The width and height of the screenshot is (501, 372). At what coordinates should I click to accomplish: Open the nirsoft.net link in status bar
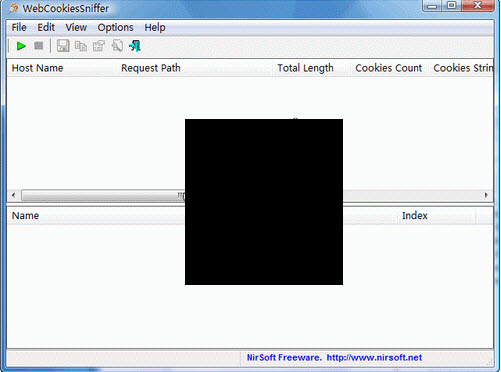[374, 358]
